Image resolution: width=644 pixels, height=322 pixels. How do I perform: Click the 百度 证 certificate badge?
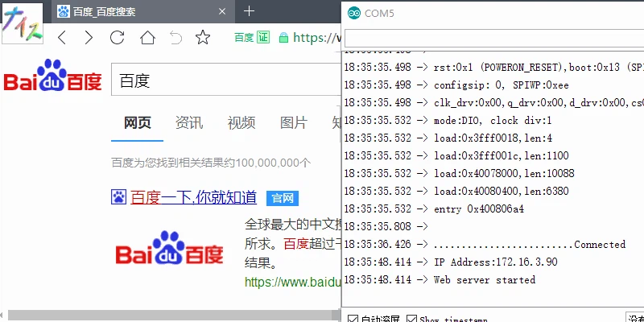point(252,38)
